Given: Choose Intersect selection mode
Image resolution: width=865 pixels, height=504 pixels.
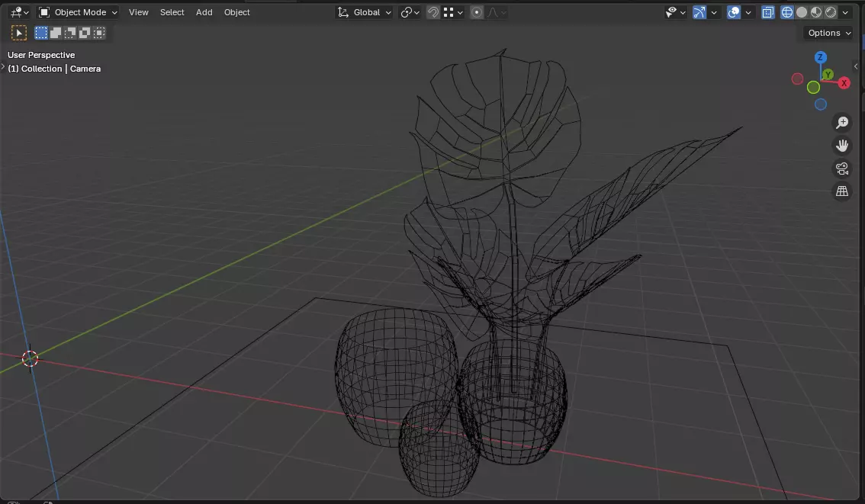Looking at the screenshot, I should coord(98,33).
